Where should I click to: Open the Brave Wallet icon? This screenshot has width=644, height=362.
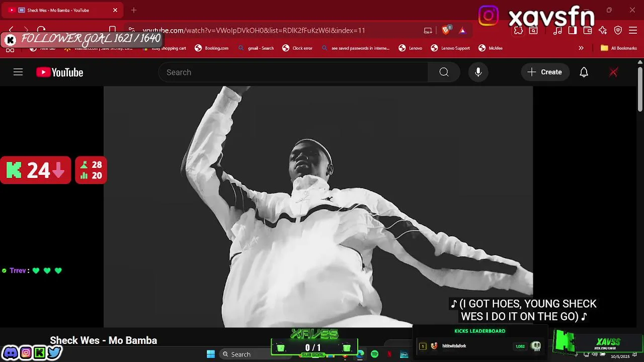[588, 31]
